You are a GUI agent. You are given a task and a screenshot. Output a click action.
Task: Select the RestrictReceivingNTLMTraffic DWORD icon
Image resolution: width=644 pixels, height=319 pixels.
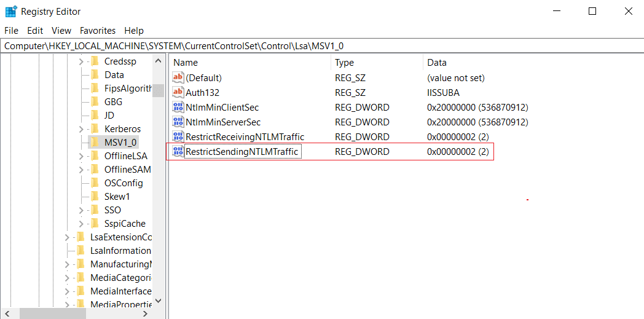[x=178, y=136]
